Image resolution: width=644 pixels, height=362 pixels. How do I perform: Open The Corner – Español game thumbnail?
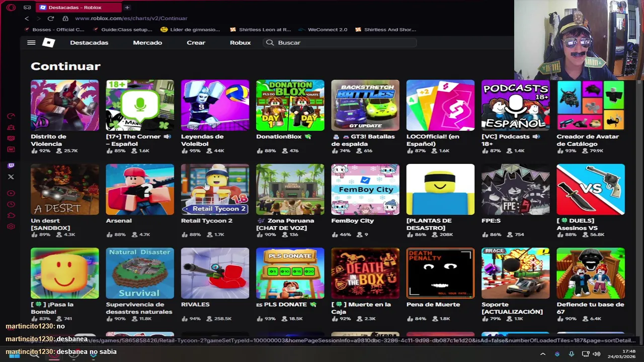140,105
